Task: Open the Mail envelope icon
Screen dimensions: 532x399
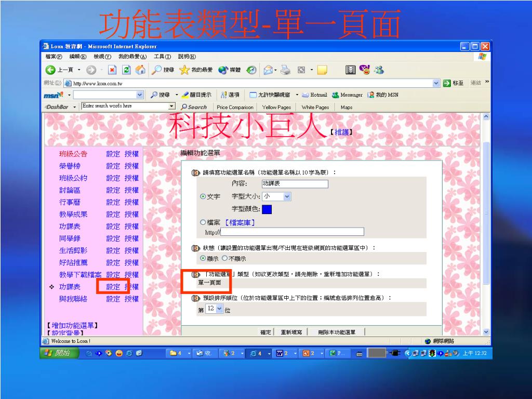Action: click(x=268, y=70)
